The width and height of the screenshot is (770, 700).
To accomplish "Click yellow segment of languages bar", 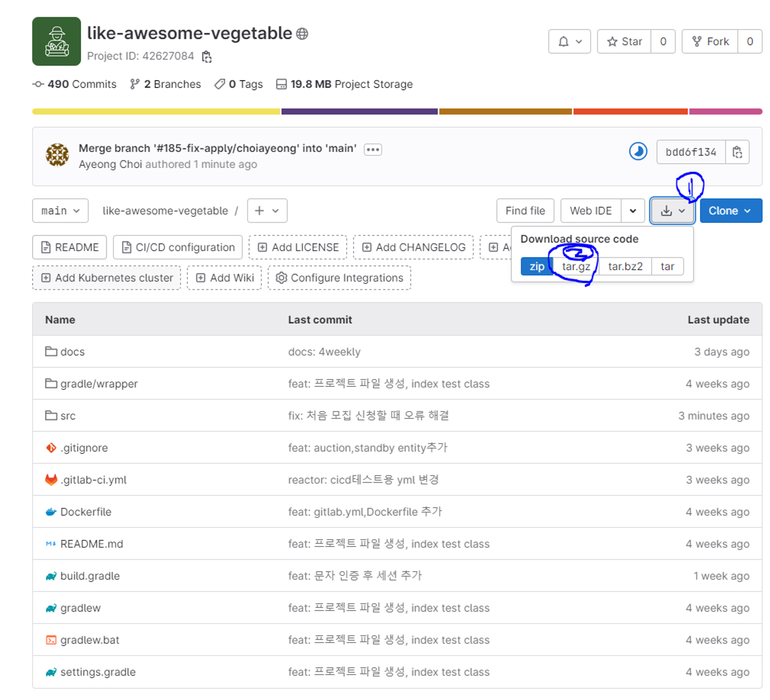I will point(156,112).
